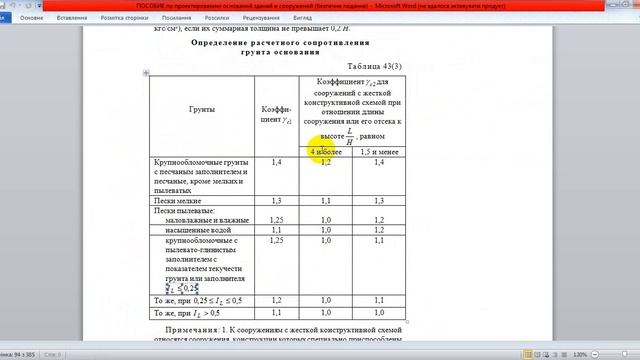Click the 'насыщенные водой' row label
Viewport: 640px width, 360px height.
point(198,230)
